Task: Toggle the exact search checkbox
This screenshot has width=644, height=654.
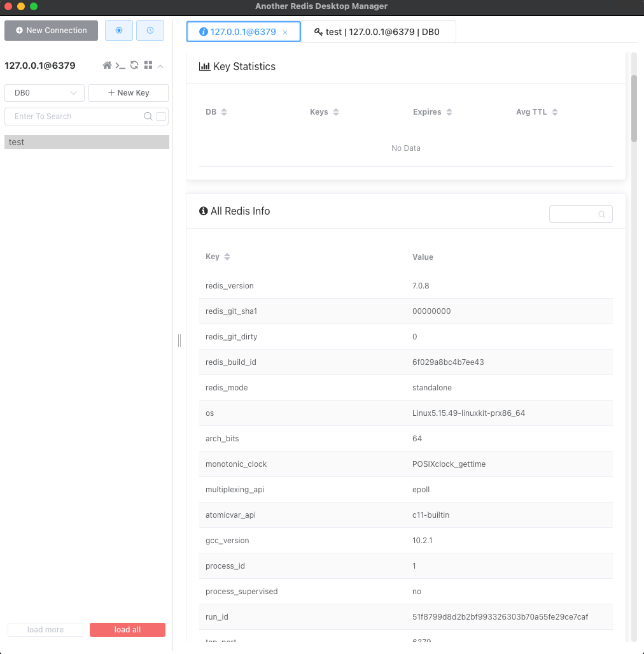Action: click(161, 117)
